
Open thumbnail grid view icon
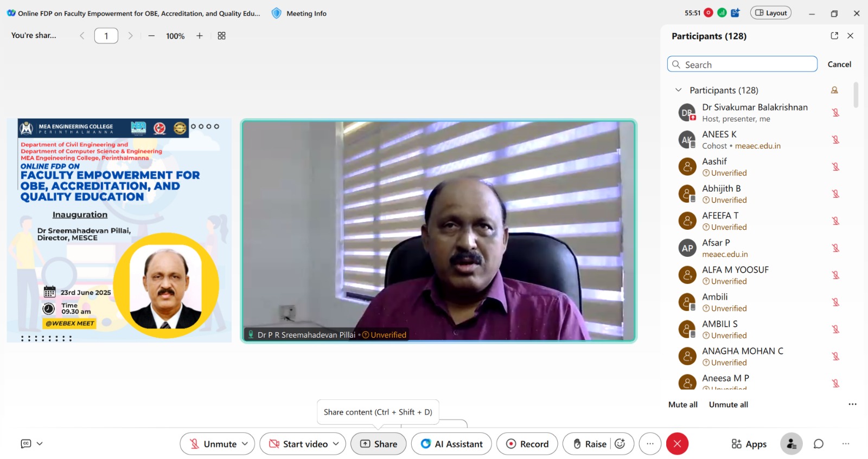point(221,36)
